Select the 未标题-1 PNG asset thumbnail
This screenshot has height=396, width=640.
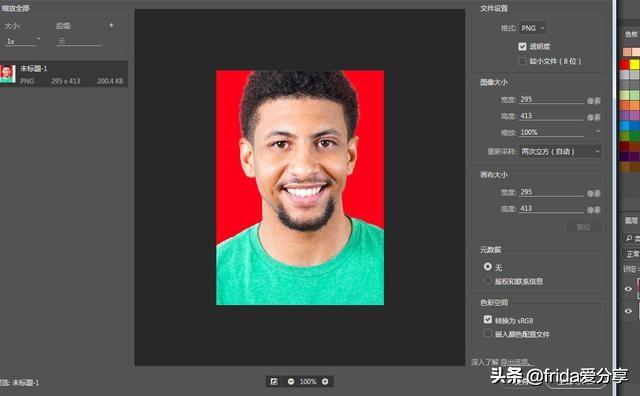8,74
